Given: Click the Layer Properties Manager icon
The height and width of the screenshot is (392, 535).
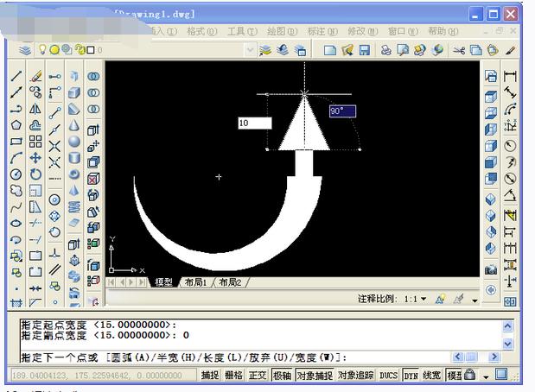Looking at the screenshot, I should 25,50.
